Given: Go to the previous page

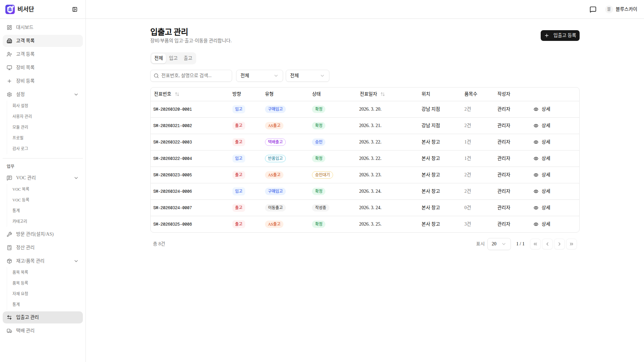Looking at the screenshot, I should coord(547,244).
